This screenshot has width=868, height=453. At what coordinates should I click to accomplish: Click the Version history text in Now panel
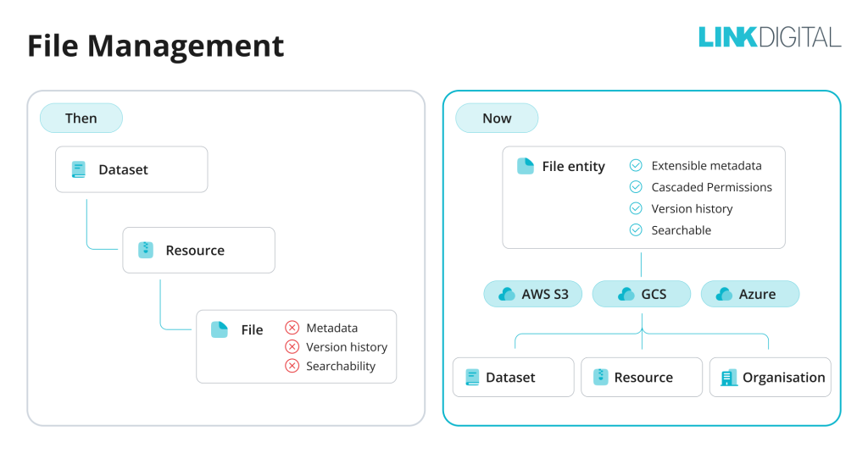pyautogui.click(x=692, y=208)
